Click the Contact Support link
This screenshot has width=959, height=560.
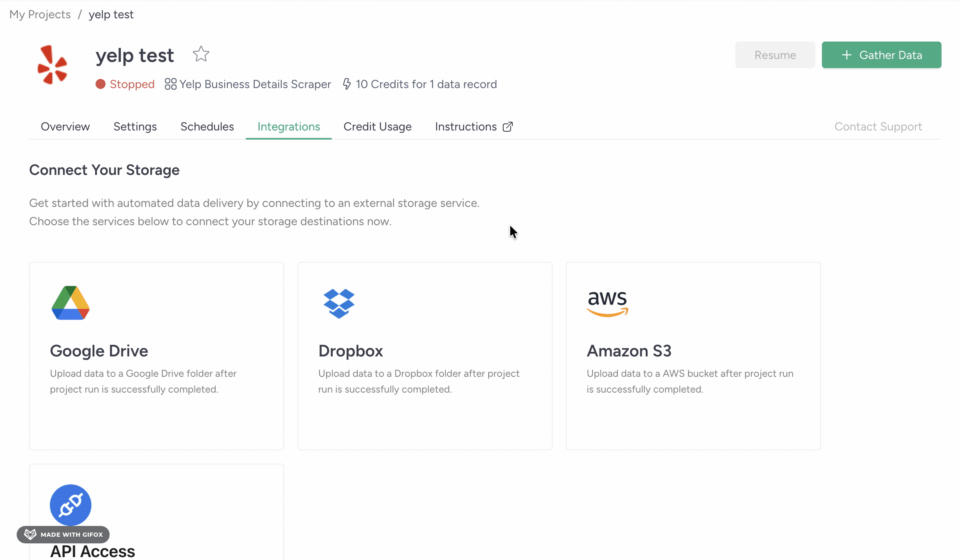point(878,127)
